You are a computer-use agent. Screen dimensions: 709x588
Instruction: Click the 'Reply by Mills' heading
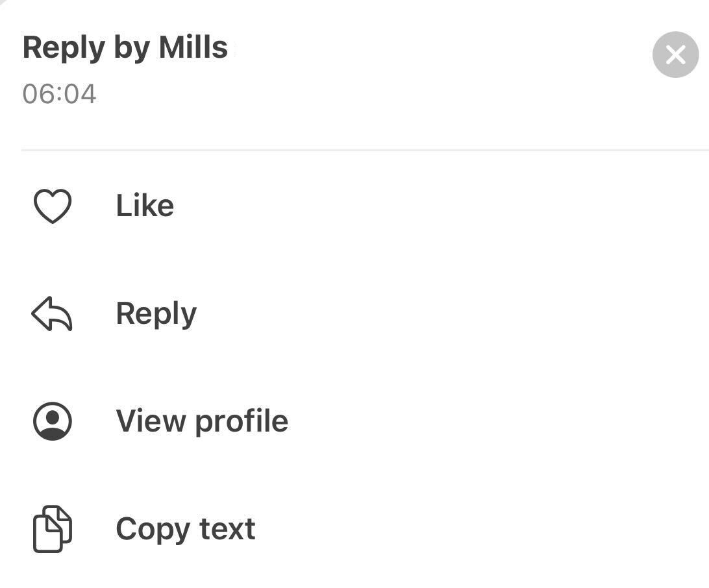coord(125,48)
